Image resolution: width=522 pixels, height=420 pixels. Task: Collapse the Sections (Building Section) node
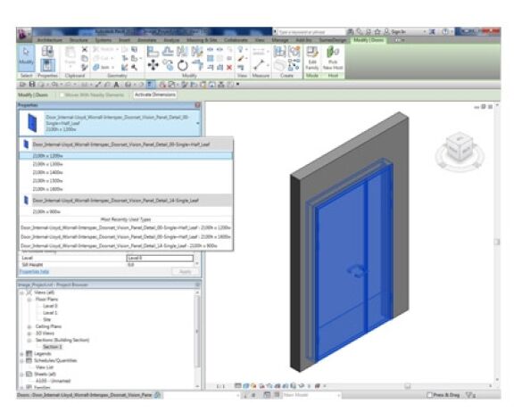coord(29,340)
